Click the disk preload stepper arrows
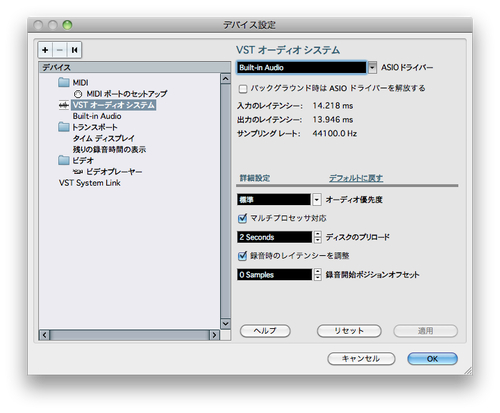The height and width of the screenshot is (413, 500). [x=318, y=237]
